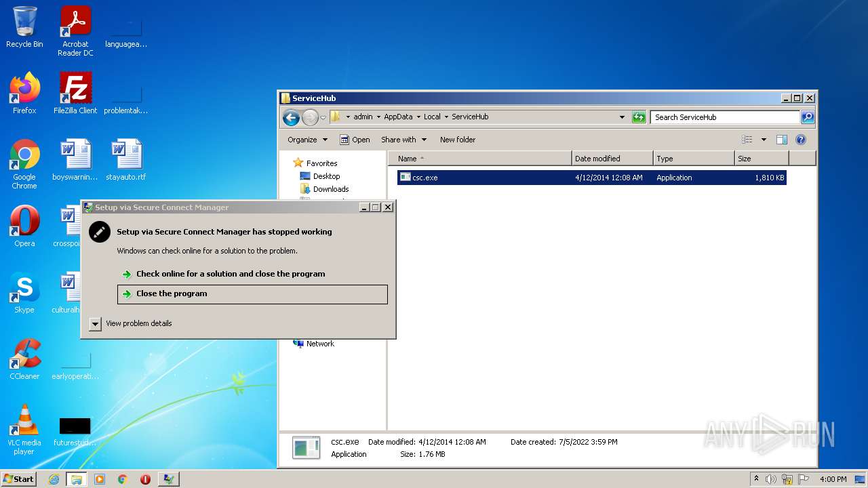Click the 1,810 KB size cell

[x=769, y=178]
